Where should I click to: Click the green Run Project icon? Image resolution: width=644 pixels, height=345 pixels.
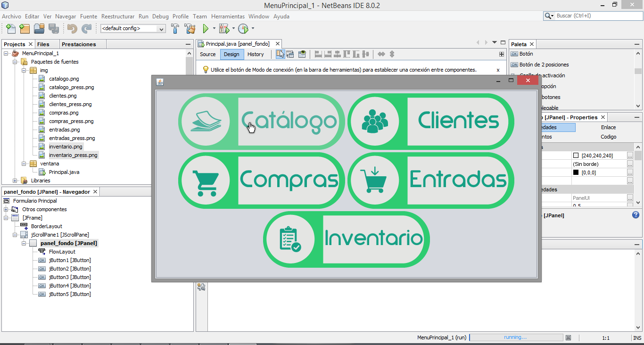pos(206,28)
